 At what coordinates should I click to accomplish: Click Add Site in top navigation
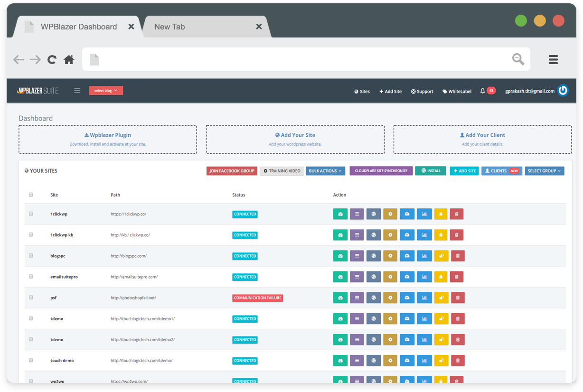point(390,92)
